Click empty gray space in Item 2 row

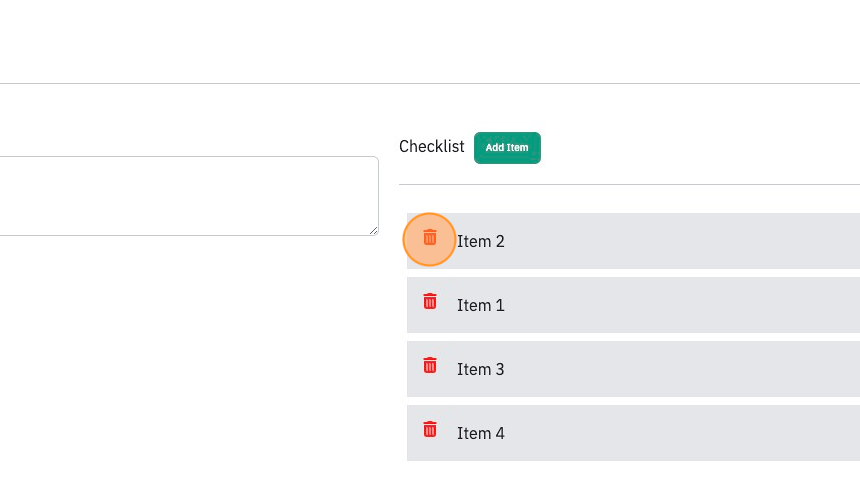point(680,241)
